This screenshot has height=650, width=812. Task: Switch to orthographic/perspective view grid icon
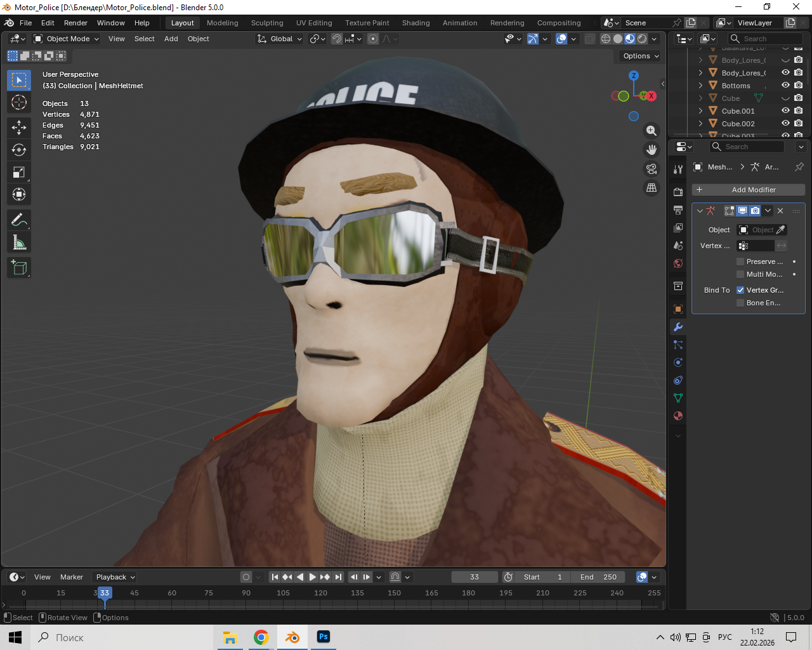click(652, 188)
